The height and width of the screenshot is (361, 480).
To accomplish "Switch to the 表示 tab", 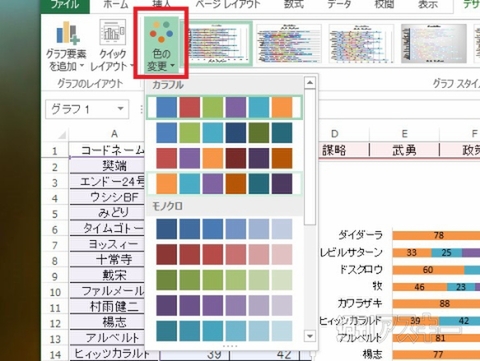I will point(428,4).
